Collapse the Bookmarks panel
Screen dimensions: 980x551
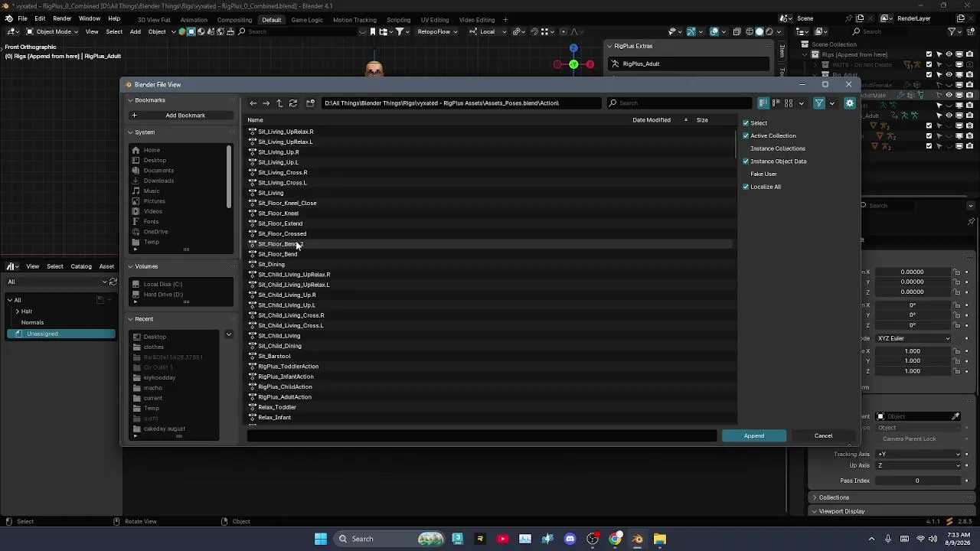(x=130, y=100)
